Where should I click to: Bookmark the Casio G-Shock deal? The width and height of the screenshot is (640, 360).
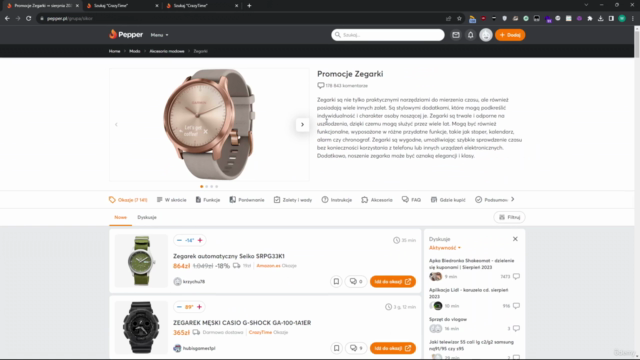pyautogui.click(x=336, y=348)
